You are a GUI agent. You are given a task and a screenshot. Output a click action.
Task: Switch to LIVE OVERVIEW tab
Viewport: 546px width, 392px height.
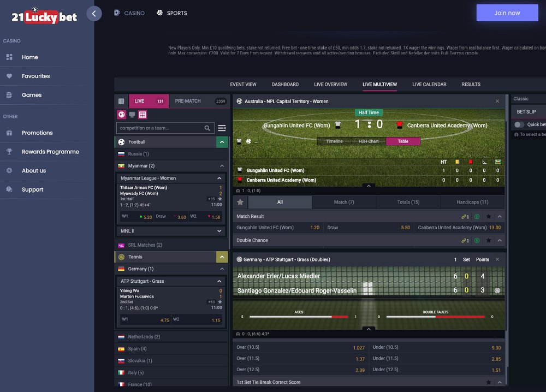[330, 84]
